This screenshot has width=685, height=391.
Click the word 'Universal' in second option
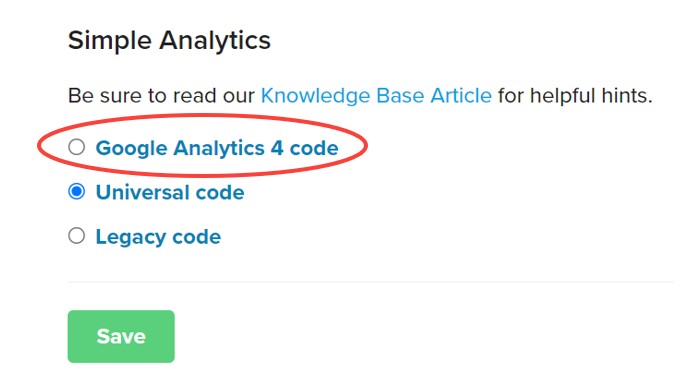pos(142,192)
